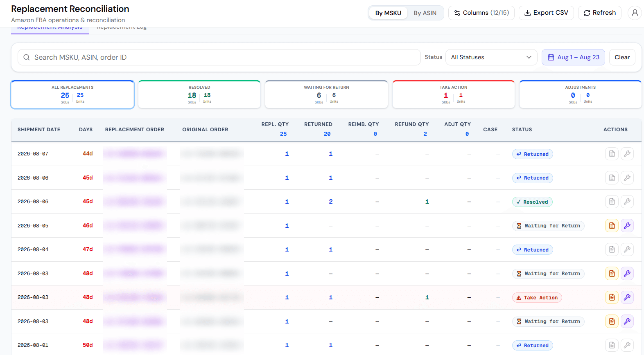The image size is (644, 355).
Task: Open the All Statuses dropdown
Action: 491,57
